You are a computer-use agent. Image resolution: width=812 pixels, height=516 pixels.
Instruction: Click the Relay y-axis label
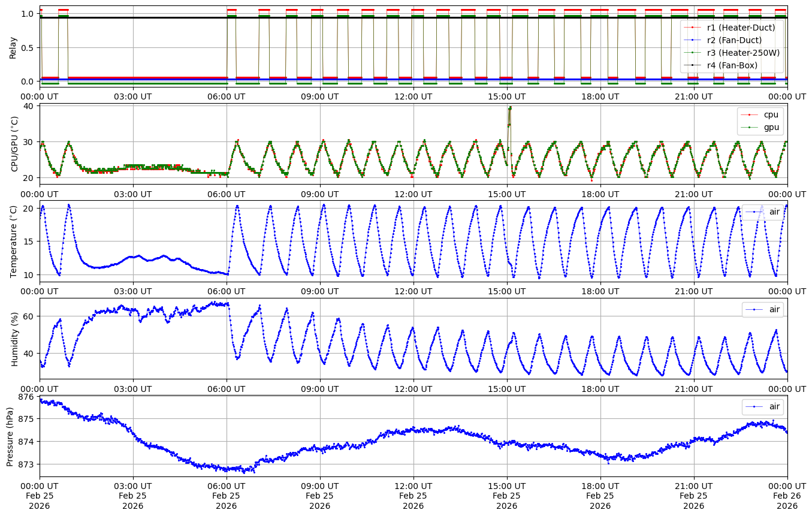click(13, 47)
